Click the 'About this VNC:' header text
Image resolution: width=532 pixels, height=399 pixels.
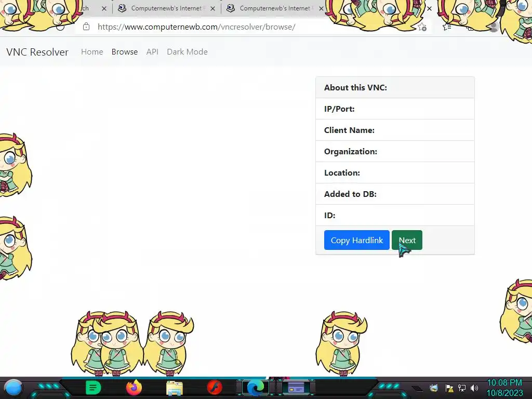355,87
